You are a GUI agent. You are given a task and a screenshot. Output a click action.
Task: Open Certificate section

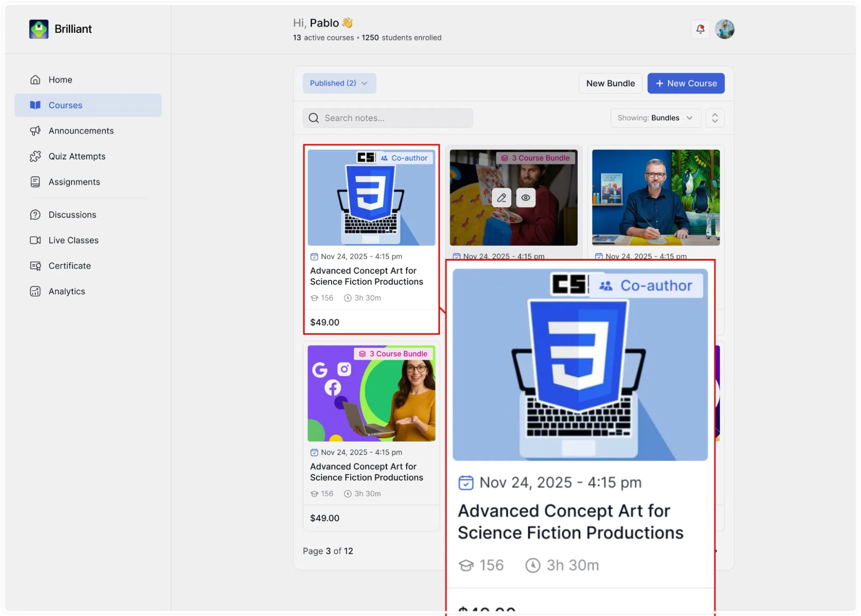pyautogui.click(x=88, y=266)
